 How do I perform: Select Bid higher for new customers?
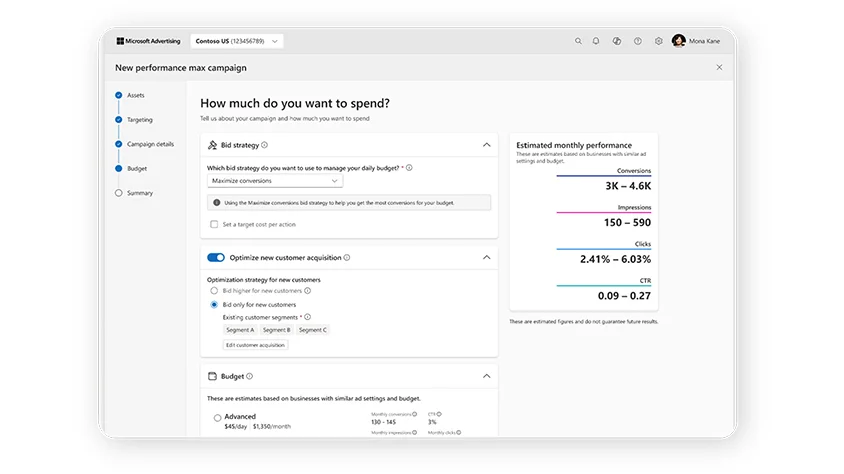click(214, 290)
